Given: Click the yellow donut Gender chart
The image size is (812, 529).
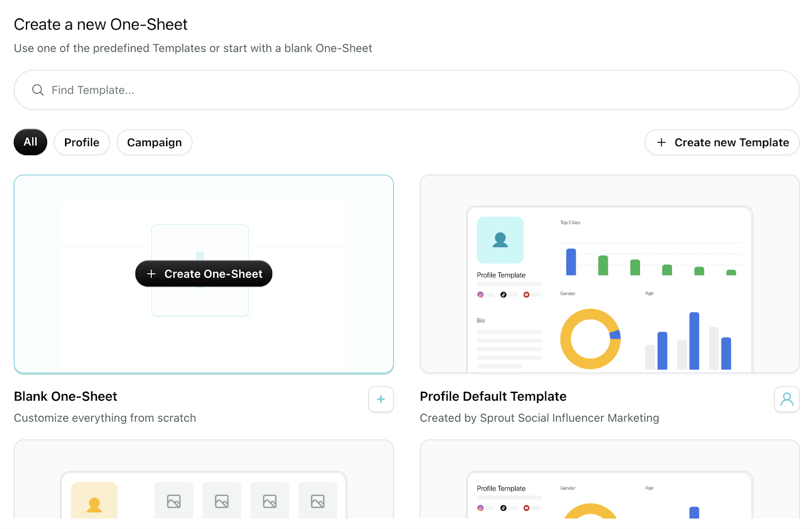Looking at the screenshot, I should [590, 339].
